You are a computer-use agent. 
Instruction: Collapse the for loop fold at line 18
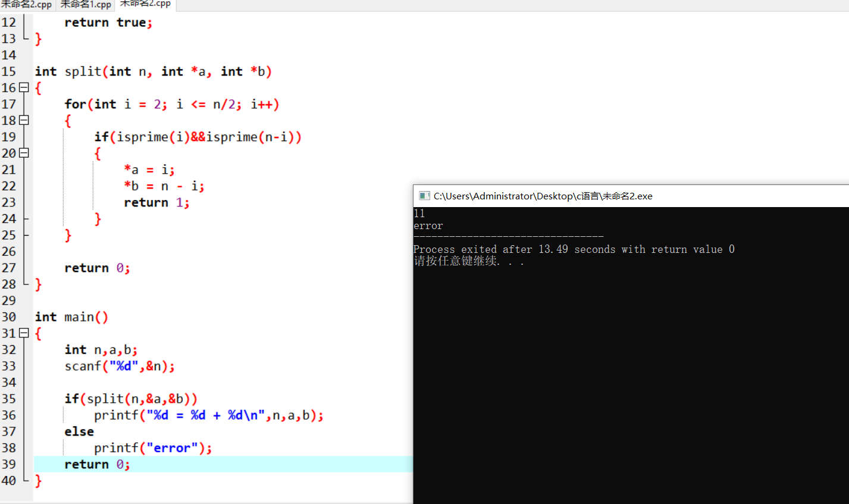(x=24, y=120)
